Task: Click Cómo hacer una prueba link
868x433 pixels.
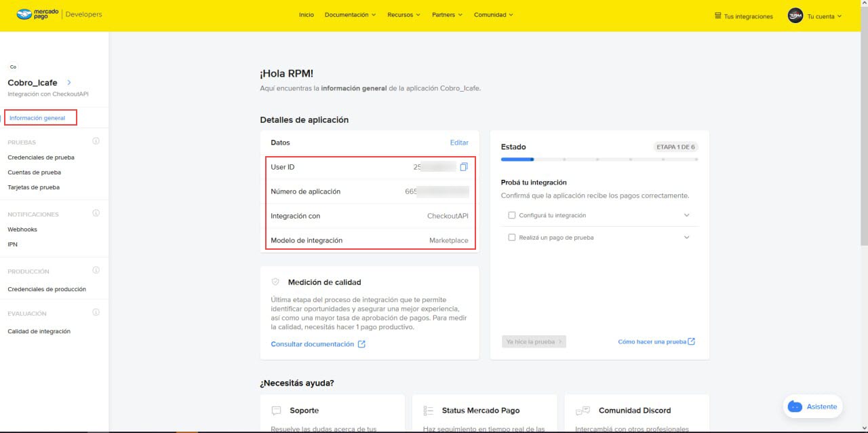Action: point(652,341)
